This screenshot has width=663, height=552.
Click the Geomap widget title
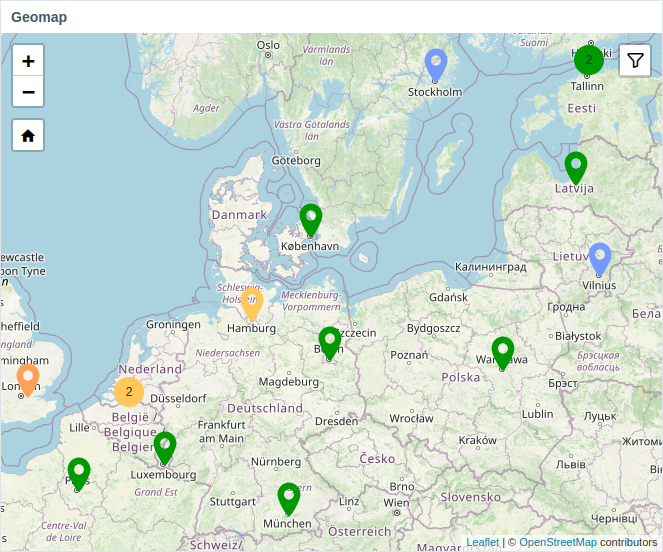39,17
